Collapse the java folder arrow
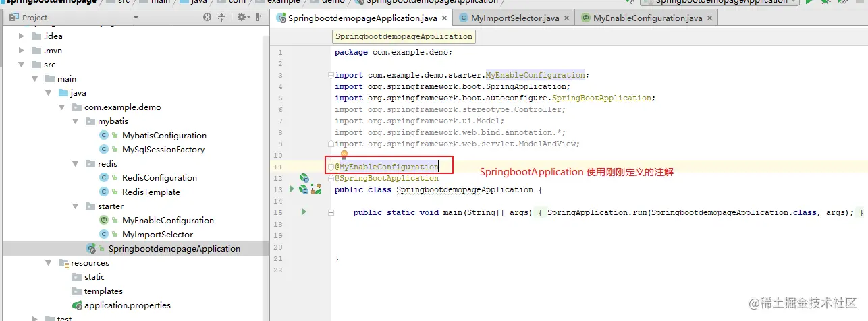 coord(48,93)
